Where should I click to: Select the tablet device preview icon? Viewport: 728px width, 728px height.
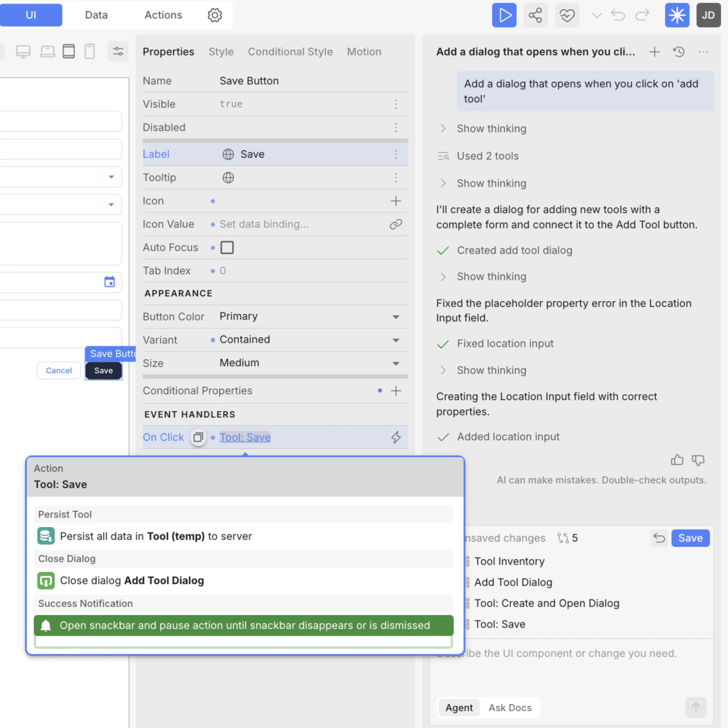coord(69,51)
